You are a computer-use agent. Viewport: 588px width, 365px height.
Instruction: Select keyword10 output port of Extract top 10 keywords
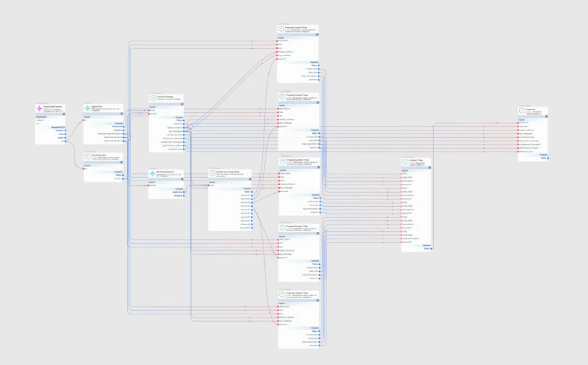point(251,228)
